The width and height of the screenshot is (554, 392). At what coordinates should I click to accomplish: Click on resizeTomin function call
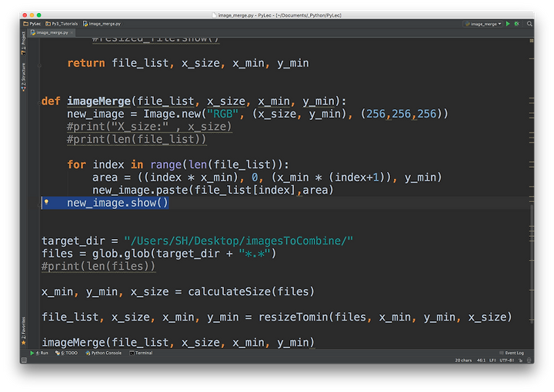(293, 317)
